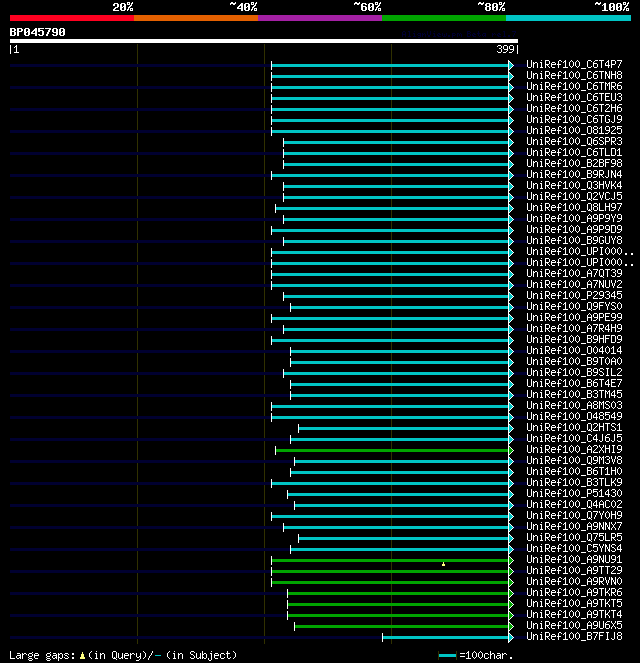Image resolution: width=640 pixels, height=663 pixels.
Task: Open the UniRef100_A2XHI9 label
Action: (x=574, y=449)
